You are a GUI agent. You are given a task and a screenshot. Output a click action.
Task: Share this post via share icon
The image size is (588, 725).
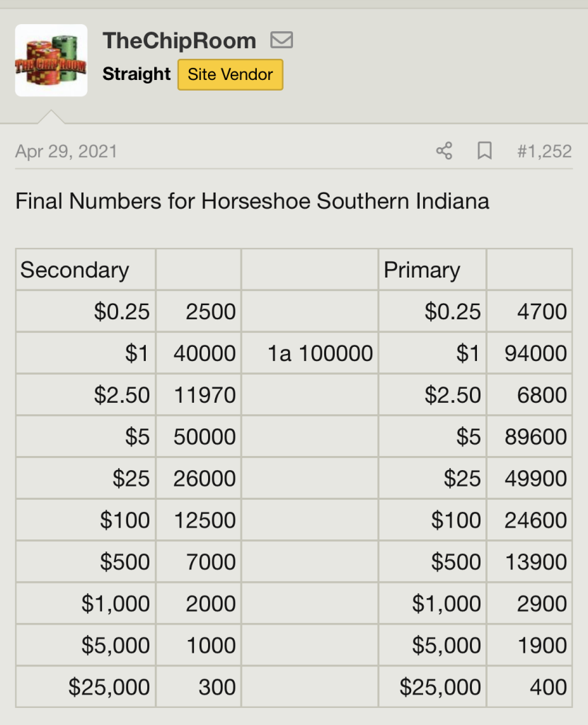tap(444, 151)
